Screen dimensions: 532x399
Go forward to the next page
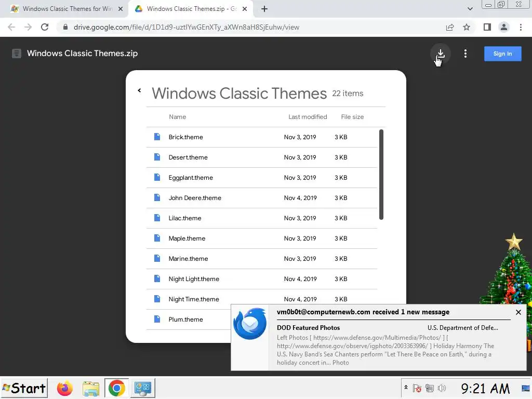[28, 27]
